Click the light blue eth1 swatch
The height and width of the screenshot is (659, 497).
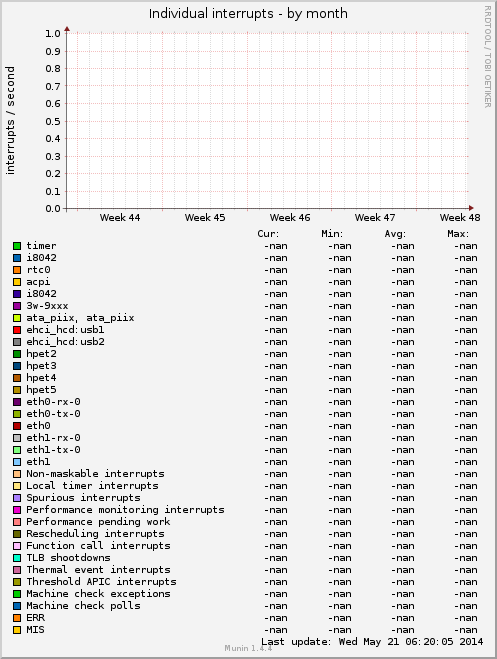(17, 462)
